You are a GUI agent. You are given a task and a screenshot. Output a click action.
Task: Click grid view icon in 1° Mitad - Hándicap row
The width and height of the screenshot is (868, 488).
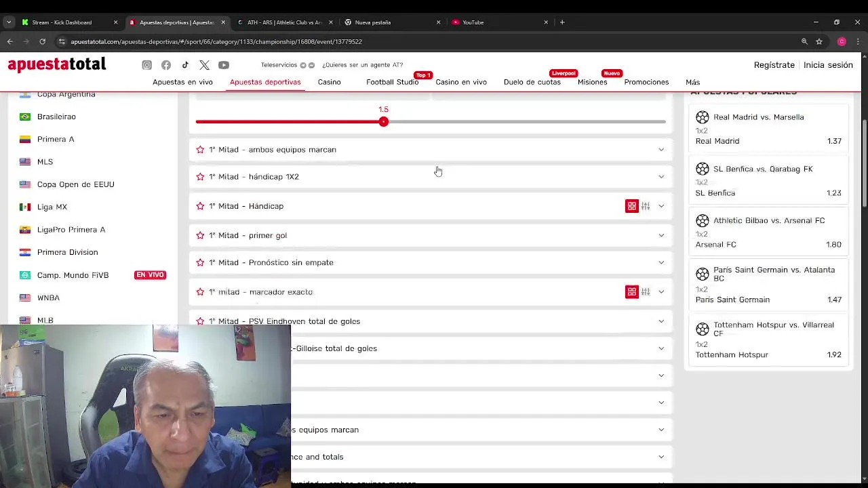(632, 206)
